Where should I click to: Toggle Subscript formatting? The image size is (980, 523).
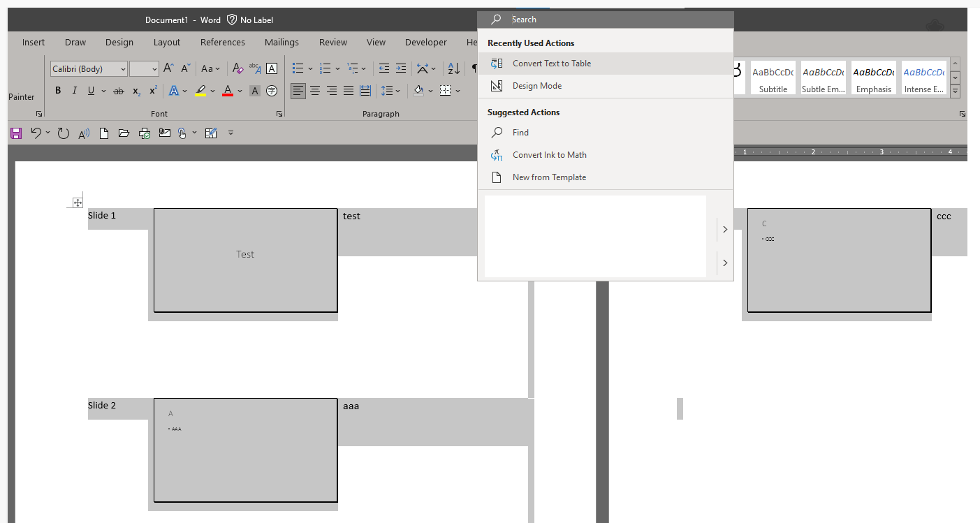click(136, 91)
